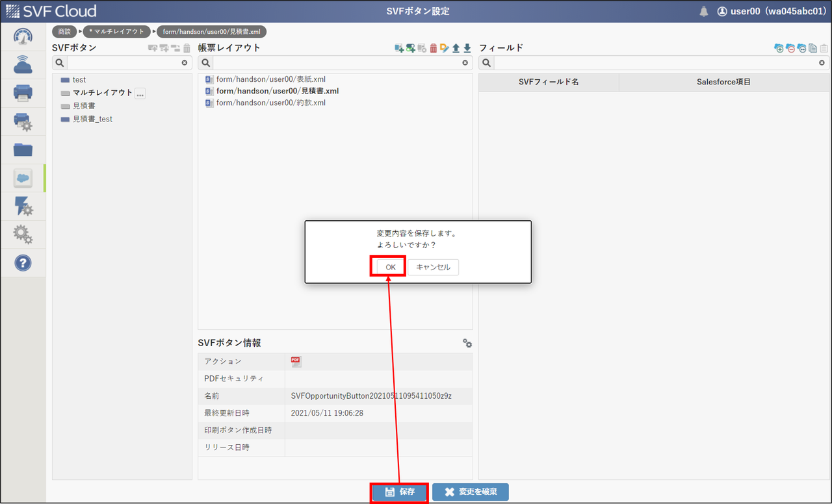The width and height of the screenshot is (832, 504).
Task: Click the layout settings gear icon
Action: [x=422, y=48]
